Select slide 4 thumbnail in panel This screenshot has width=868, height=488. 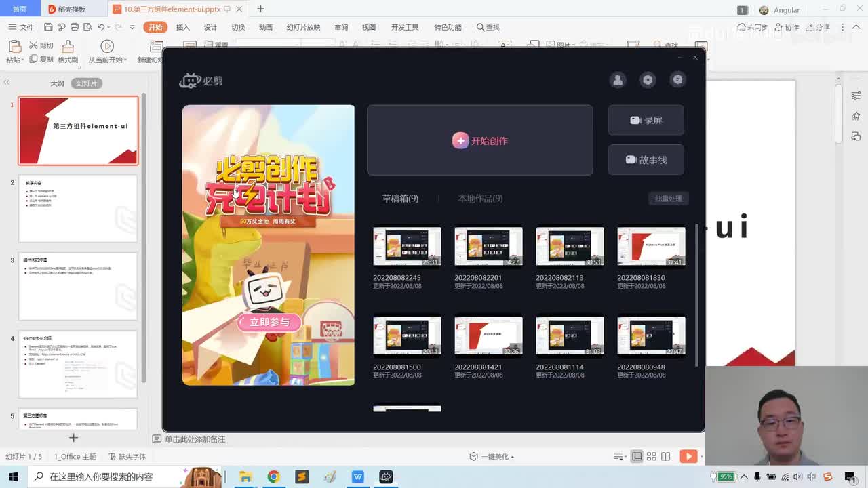click(78, 364)
